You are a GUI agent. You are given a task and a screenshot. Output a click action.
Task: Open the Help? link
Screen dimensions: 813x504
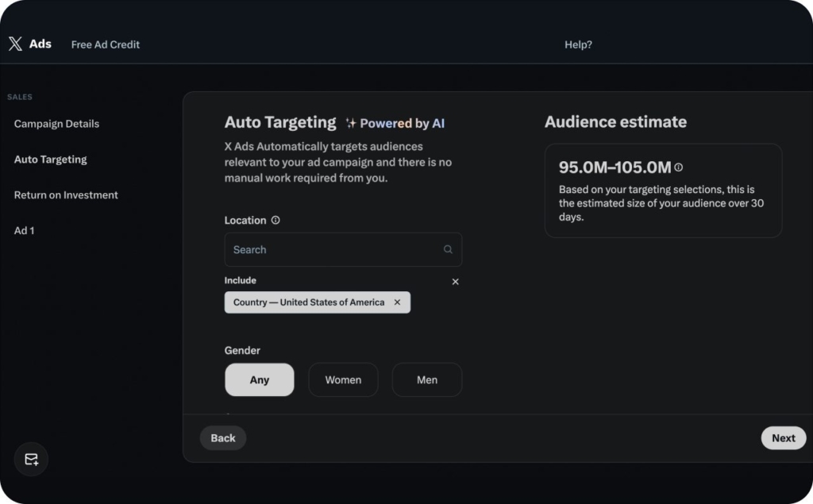coord(578,44)
